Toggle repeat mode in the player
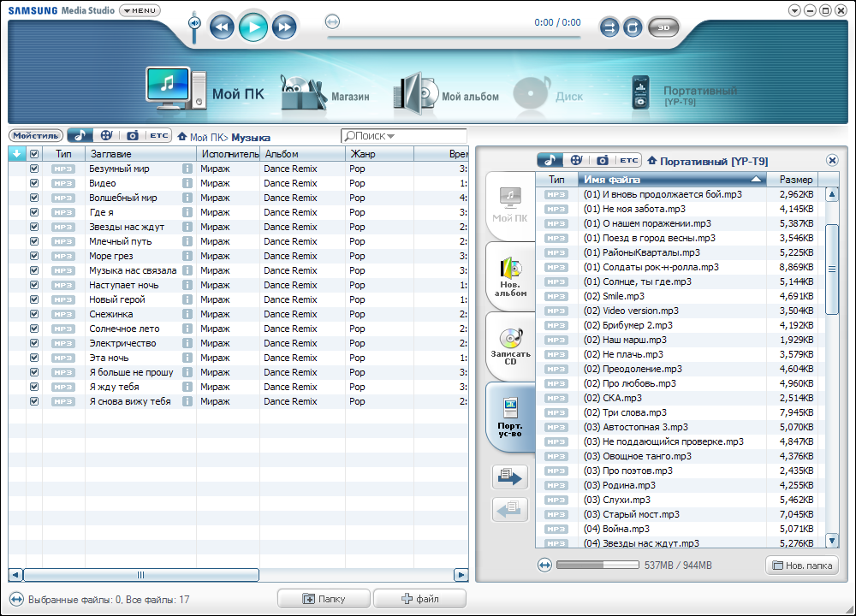The image size is (856, 616). pos(633,28)
